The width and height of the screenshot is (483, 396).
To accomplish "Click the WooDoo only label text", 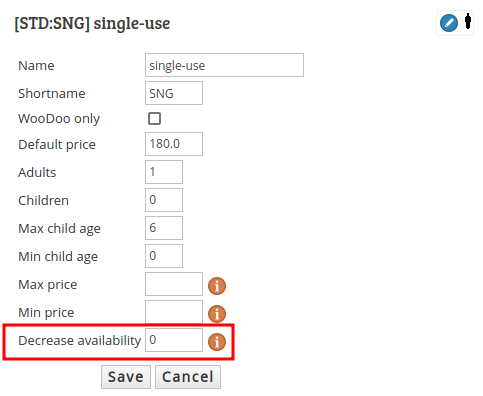I will (59, 119).
